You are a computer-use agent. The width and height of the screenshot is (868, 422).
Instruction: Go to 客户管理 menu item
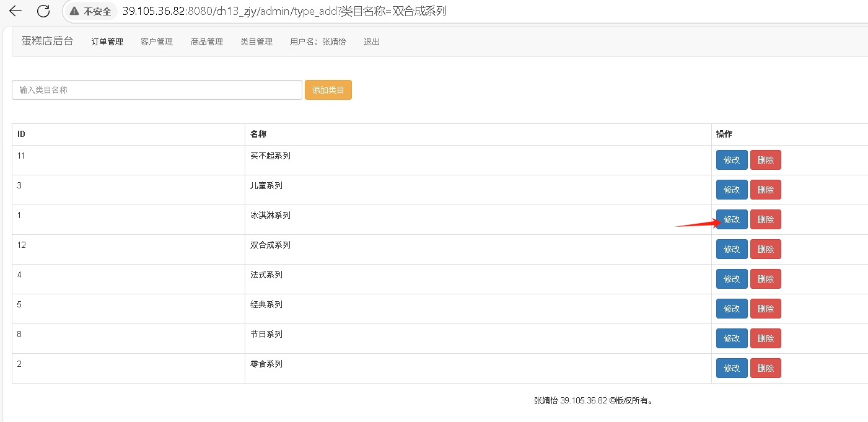157,42
